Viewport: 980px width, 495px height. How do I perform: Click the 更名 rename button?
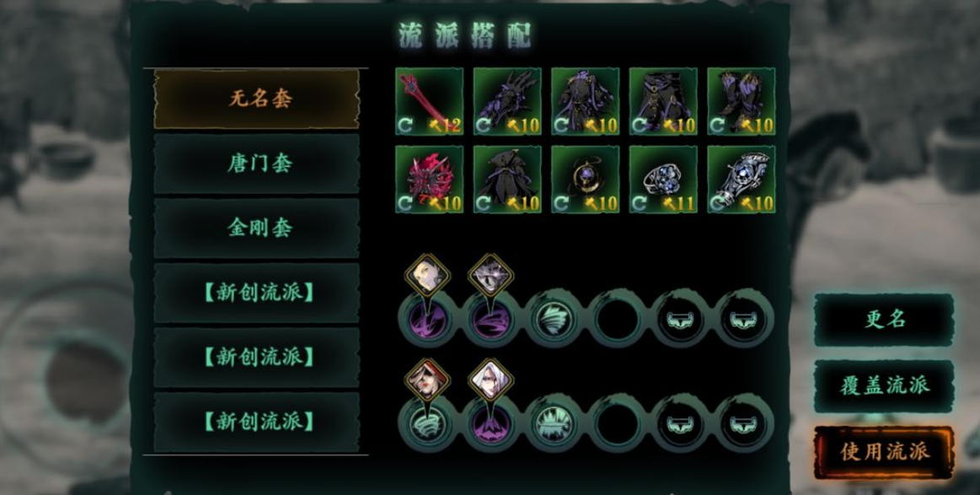click(x=885, y=319)
